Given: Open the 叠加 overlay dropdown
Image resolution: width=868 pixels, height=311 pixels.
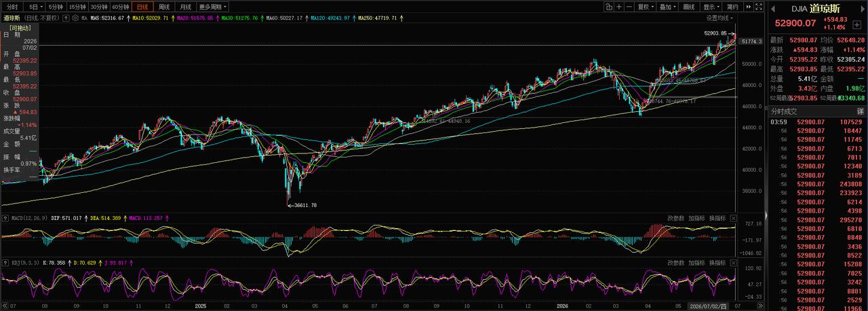Looking at the screenshot, I should 668,7.
